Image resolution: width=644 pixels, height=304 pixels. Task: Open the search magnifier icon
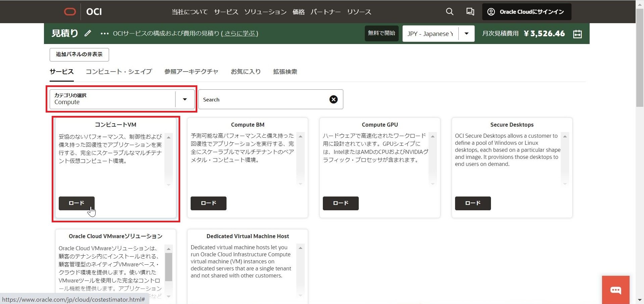click(x=449, y=12)
